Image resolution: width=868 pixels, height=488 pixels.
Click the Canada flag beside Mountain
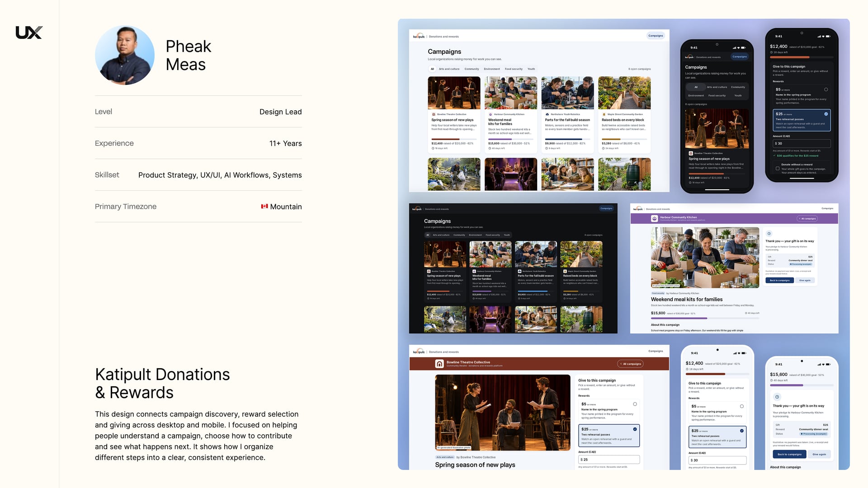point(264,206)
